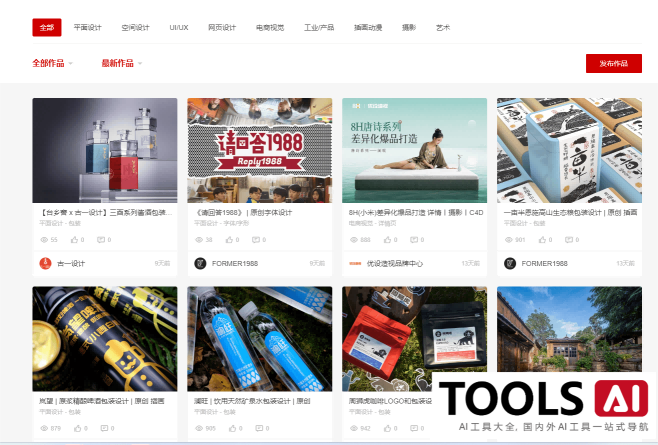The width and height of the screenshot is (658, 445).
Task: Open the 插画动漫 category tab
Action: point(367,28)
